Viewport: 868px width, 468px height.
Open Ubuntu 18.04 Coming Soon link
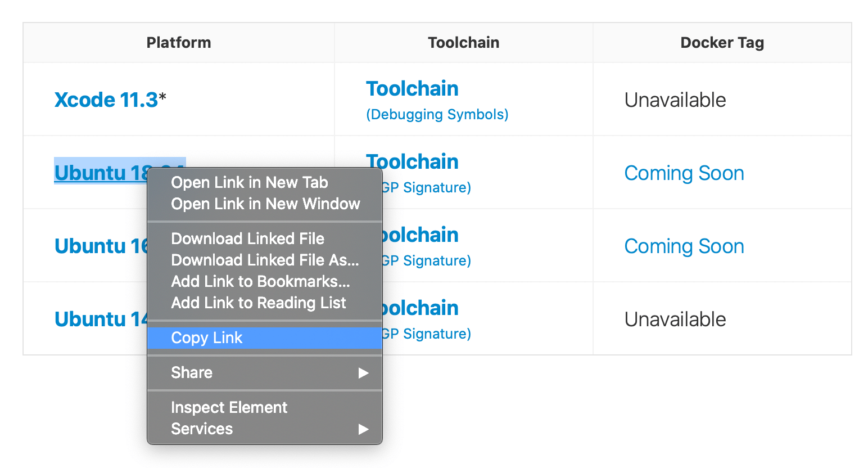[684, 173]
